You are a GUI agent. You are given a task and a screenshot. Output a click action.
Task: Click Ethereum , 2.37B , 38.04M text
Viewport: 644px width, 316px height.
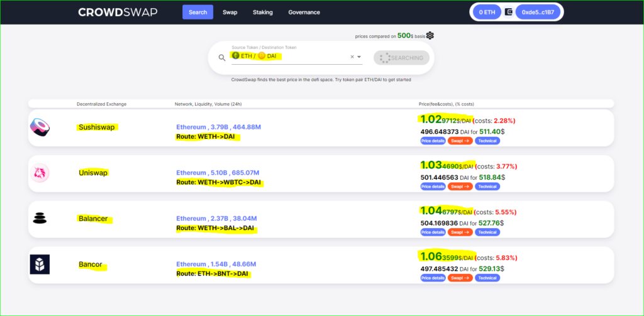coord(216,219)
